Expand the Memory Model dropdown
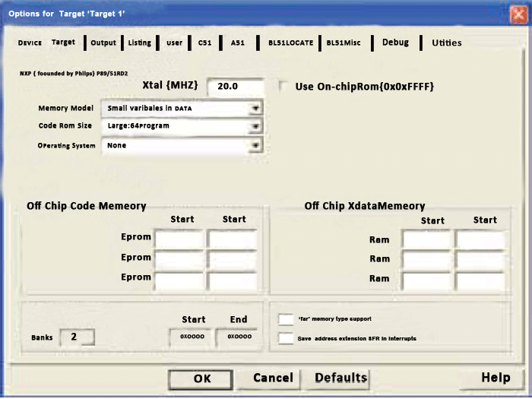Screen dimensions: 532x399 coord(256,108)
